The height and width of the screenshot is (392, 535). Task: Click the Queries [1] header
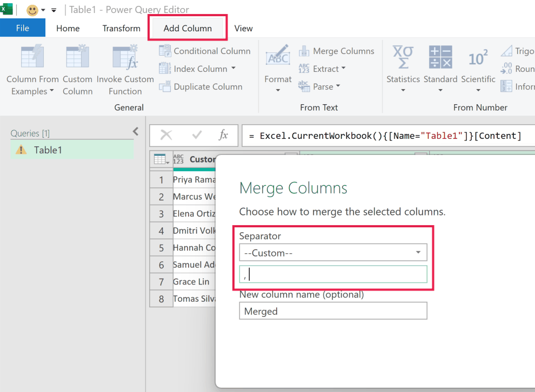coord(30,133)
